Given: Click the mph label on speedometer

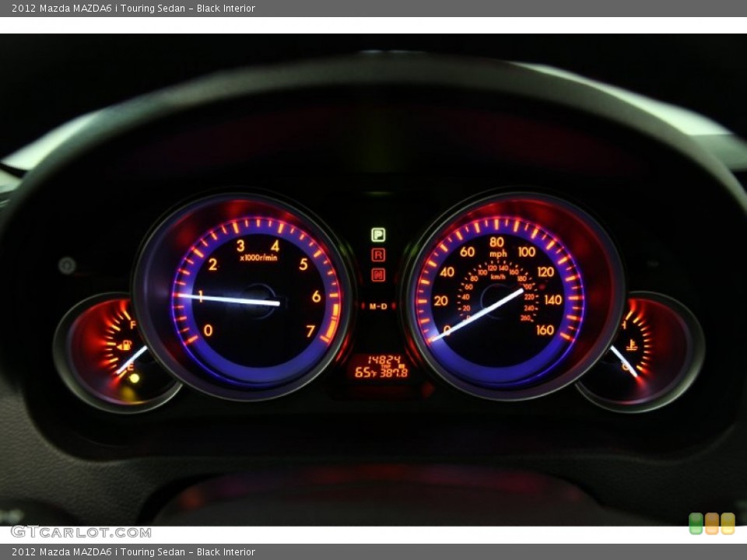Looking at the screenshot, I should click(498, 254).
